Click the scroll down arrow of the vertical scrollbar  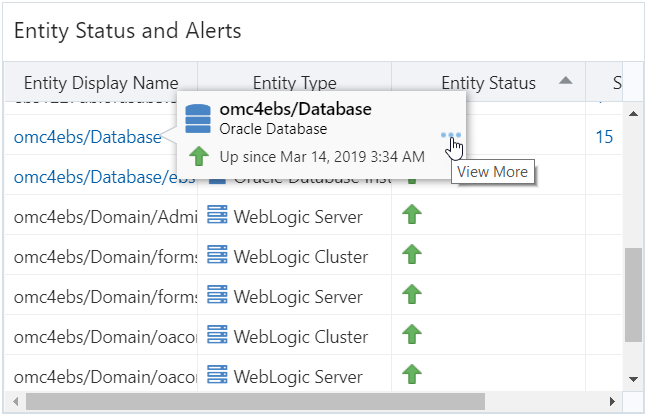633,379
